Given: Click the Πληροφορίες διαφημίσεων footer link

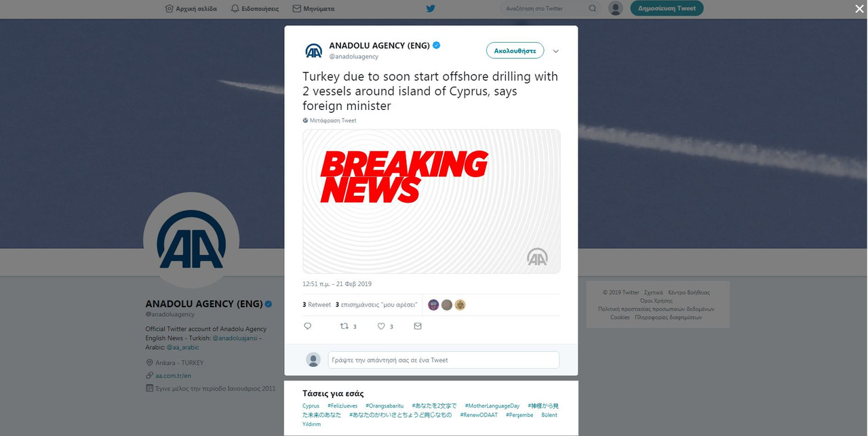Looking at the screenshot, I should [x=669, y=317].
